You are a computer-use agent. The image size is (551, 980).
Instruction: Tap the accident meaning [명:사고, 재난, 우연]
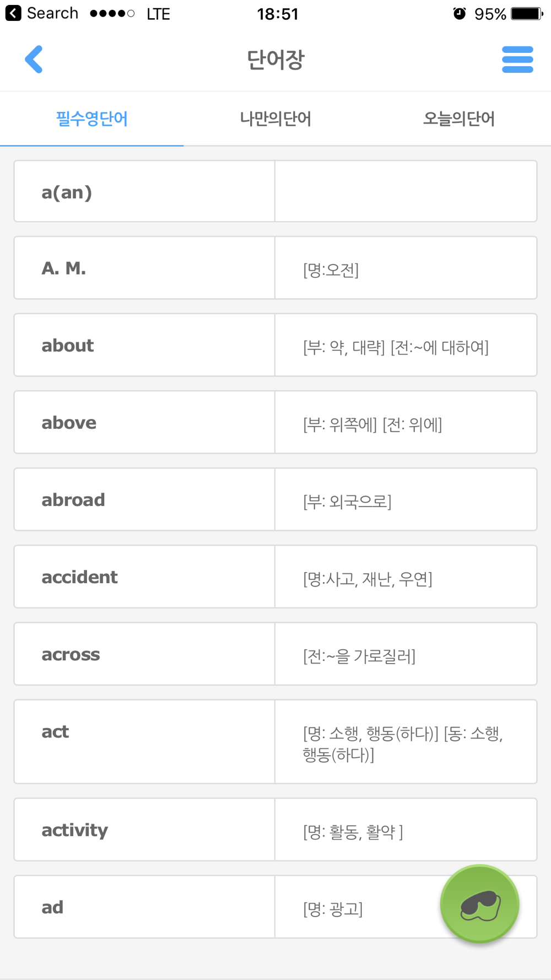click(x=368, y=579)
